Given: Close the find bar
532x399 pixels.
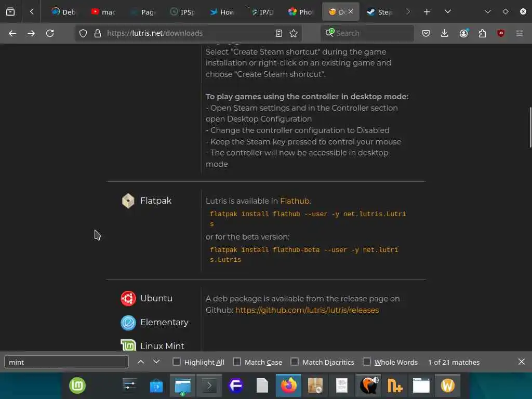Looking at the screenshot, I should click(522, 362).
